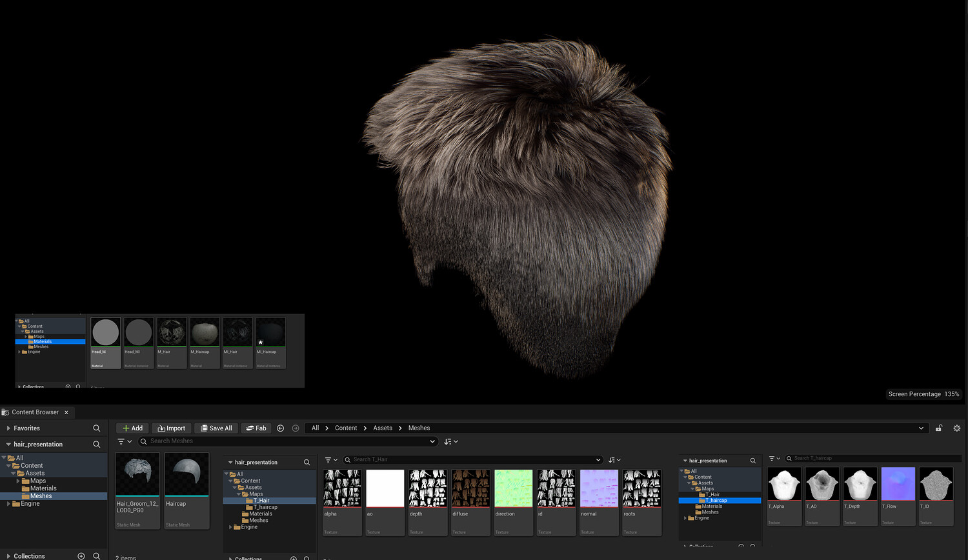Select the Haircap static mesh thumbnail
Screen dimensions: 968x560
187,475
